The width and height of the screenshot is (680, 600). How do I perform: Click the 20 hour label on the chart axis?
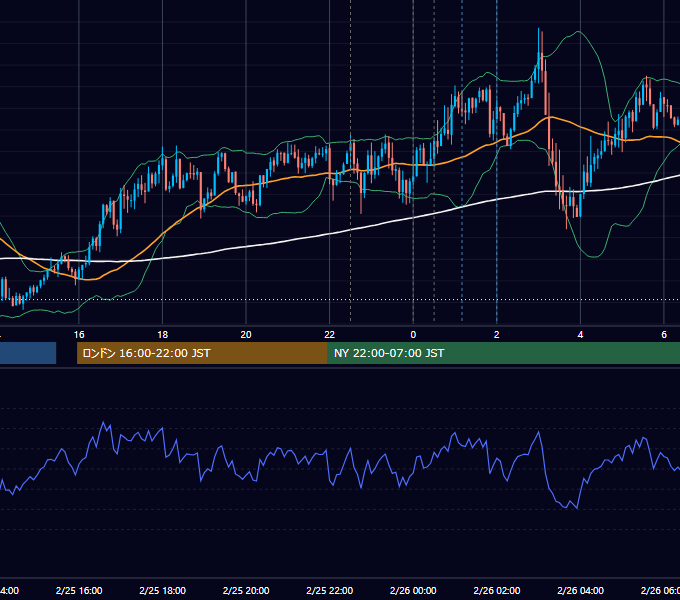click(x=246, y=335)
